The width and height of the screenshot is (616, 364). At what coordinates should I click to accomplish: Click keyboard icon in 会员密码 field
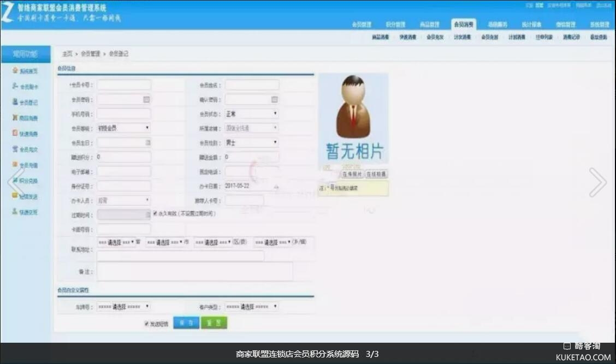coord(146,99)
